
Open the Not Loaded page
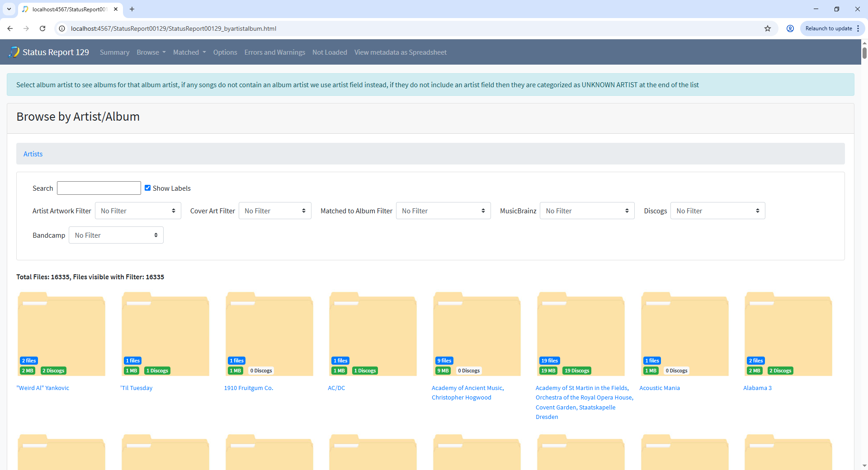coord(330,52)
